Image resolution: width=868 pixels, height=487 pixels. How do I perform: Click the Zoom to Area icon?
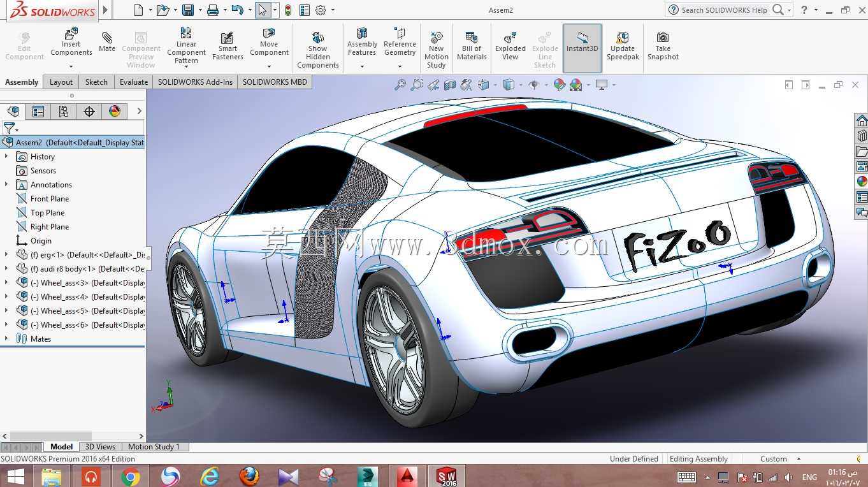click(417, 85)
